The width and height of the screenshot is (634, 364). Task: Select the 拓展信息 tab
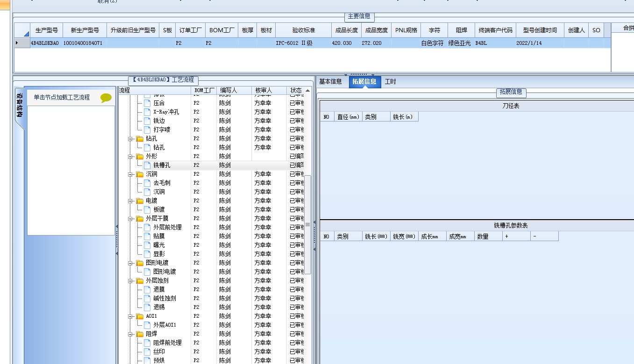point(364,82)
